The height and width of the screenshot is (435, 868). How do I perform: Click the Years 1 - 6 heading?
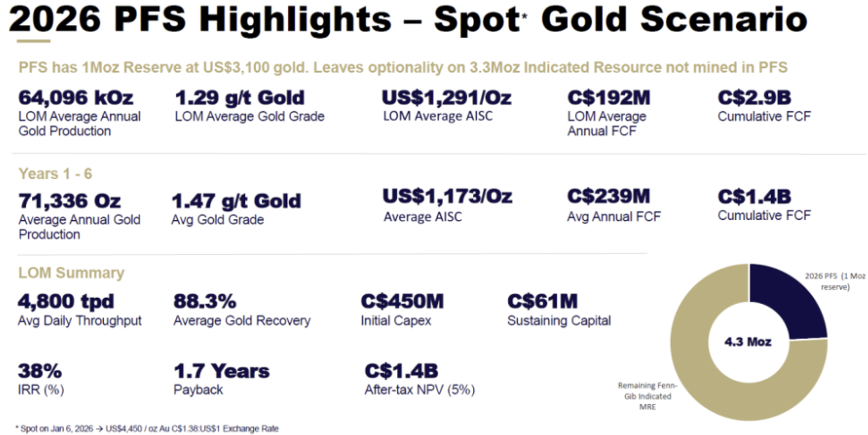(x=55, y=173)
